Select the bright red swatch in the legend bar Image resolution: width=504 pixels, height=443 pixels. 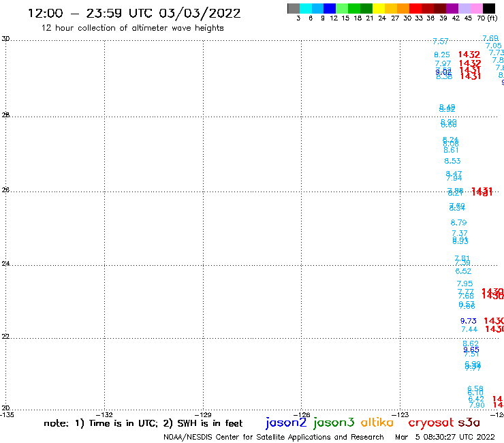pyautogui.click(x=415, y=8)
